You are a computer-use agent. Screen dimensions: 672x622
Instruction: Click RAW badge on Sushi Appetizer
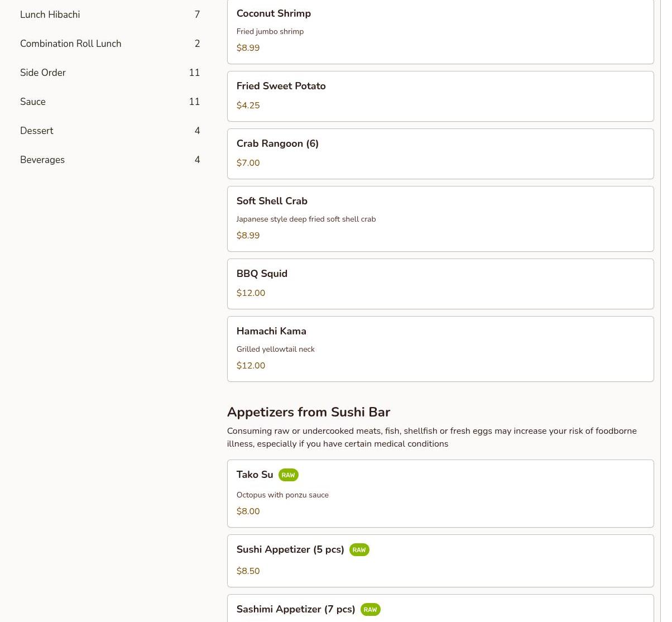tap(359, 550)
